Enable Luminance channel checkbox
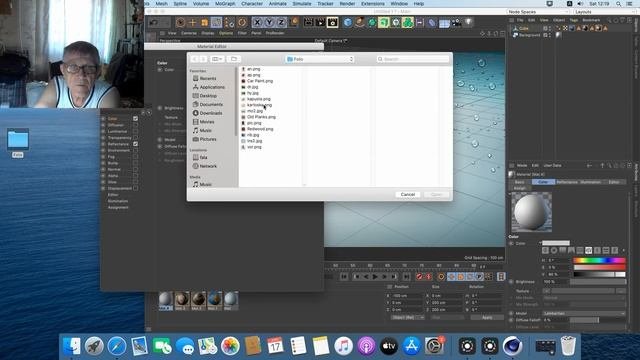 click(135, 131)
